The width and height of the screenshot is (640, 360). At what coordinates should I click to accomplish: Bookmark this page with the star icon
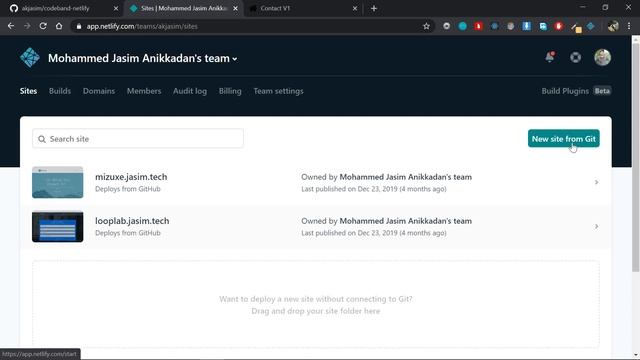click(x=427, y=26)
